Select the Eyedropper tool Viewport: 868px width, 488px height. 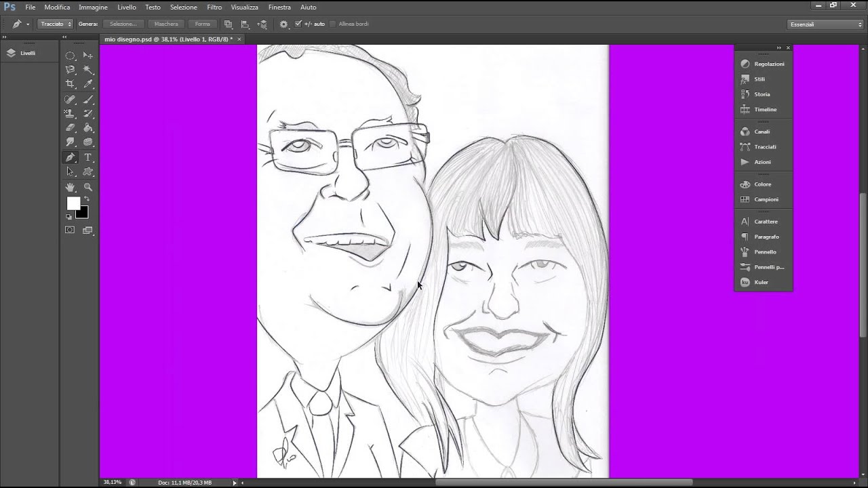pyautogui.click(x=87, y=84)
